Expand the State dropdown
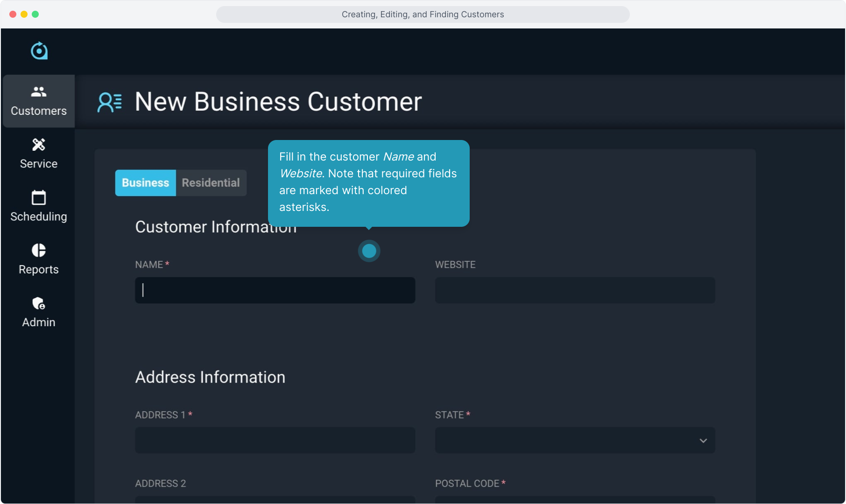 click(574, 441)
